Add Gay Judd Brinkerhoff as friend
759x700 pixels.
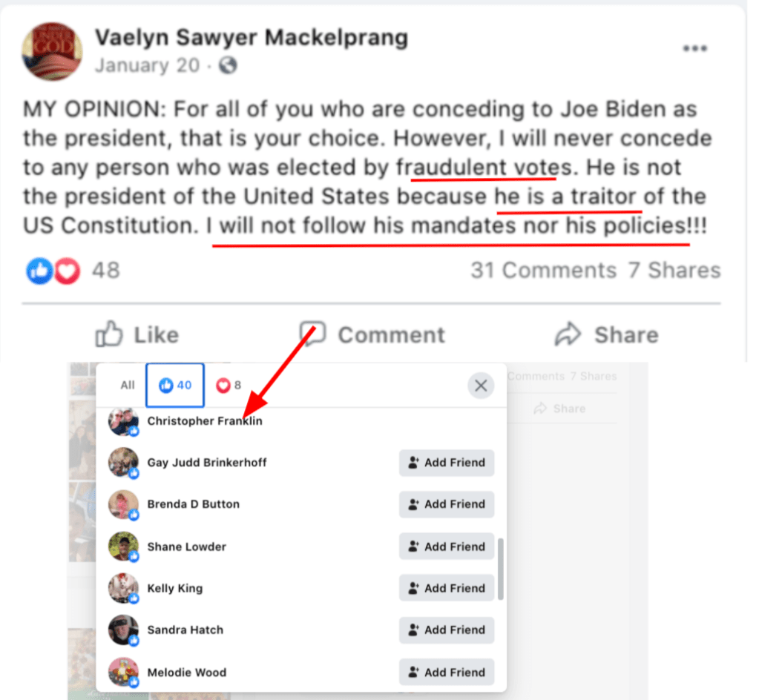pyautogui.click(x=447, y=463)
